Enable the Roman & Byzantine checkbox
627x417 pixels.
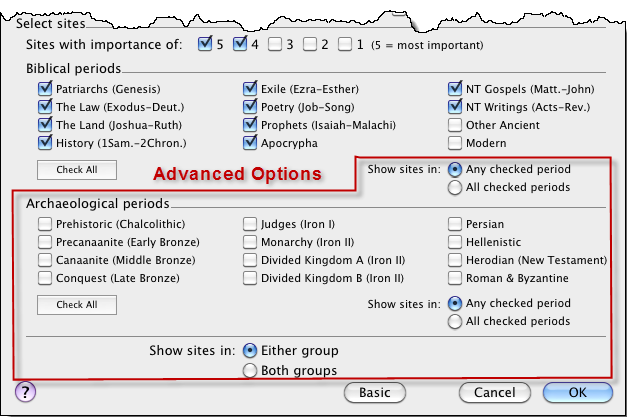tap(456, 278)
